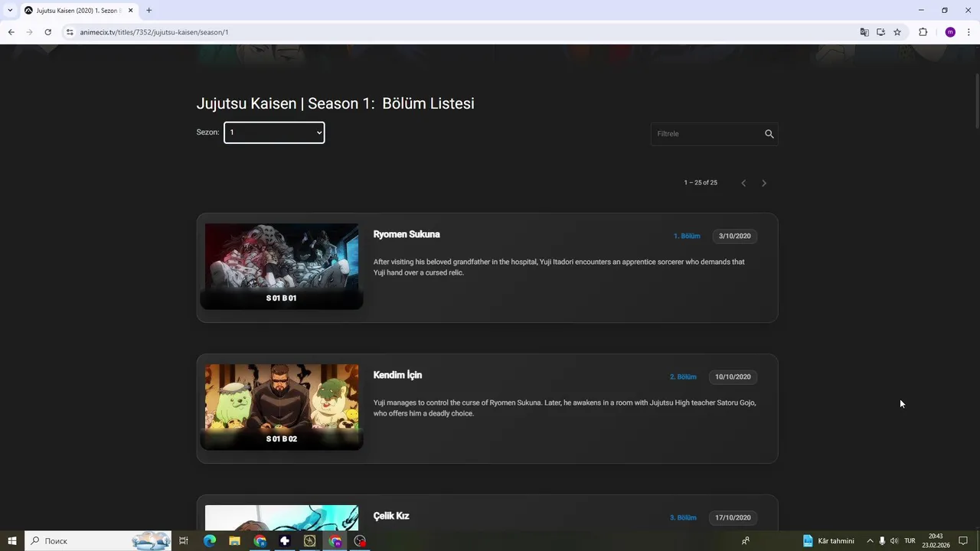Launch Microsoft Edge from the taskbar
This screenshot has width=980, height=551.
click(x=209, y=541)
